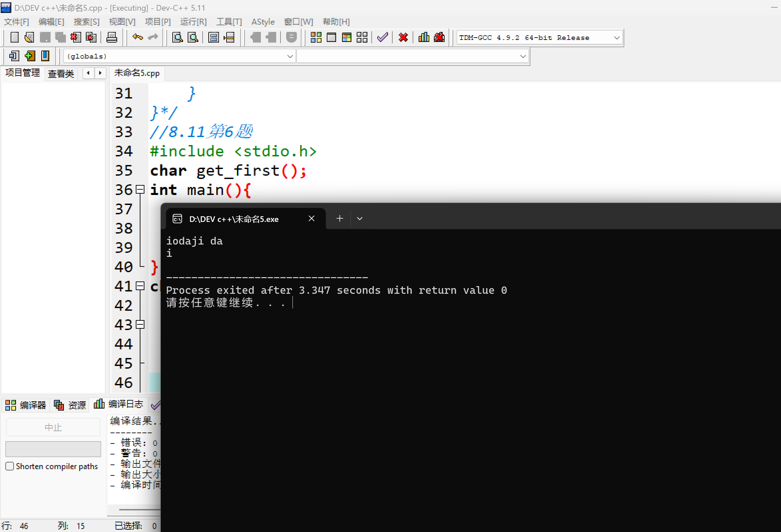Open the 运行[R] menu
Screen dimensions: 781x532
(x=193, y=22)
